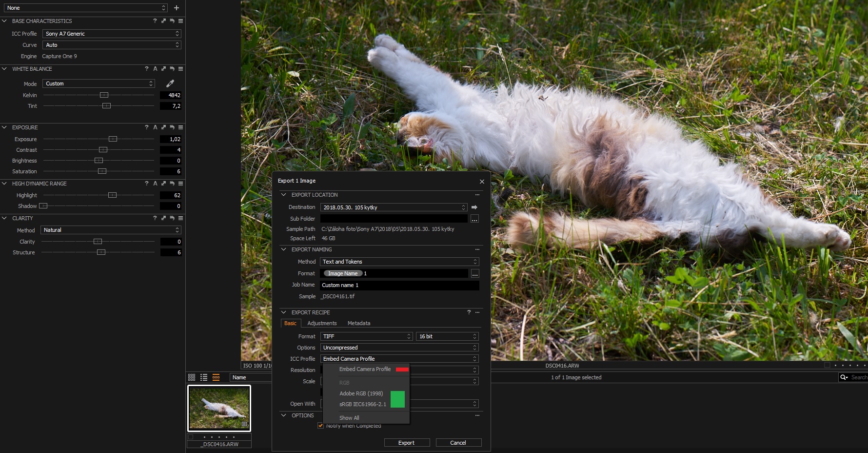Screen dimensions: 868x453
Task: Open the export Format TIFF dropdown
Action: pyautogui.click(x=366, y=336)
